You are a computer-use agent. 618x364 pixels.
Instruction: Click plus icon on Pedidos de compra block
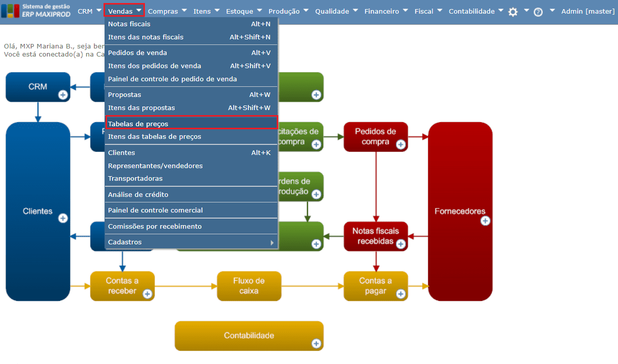[400, 144]
